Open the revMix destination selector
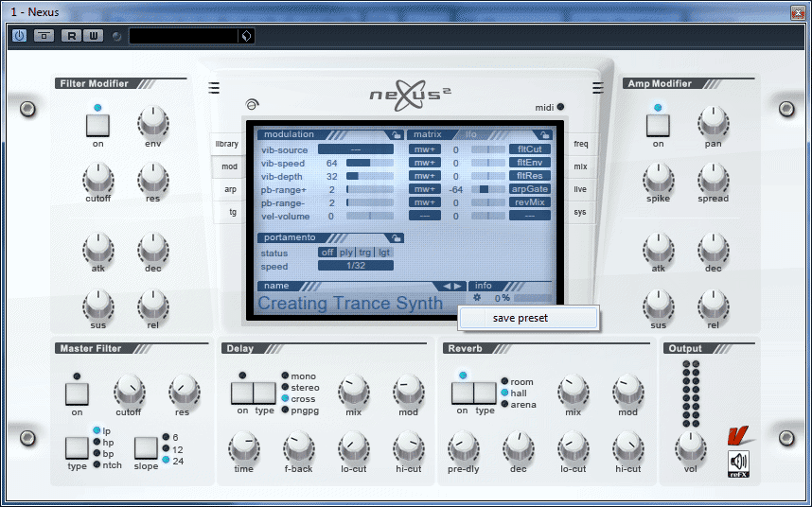 click(530, 202)
